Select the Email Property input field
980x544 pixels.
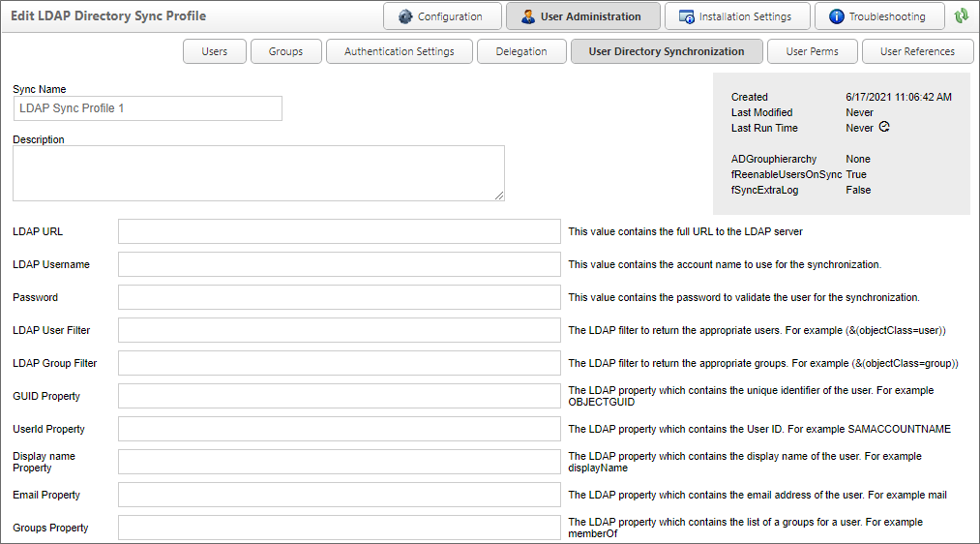tap(339, 495)
